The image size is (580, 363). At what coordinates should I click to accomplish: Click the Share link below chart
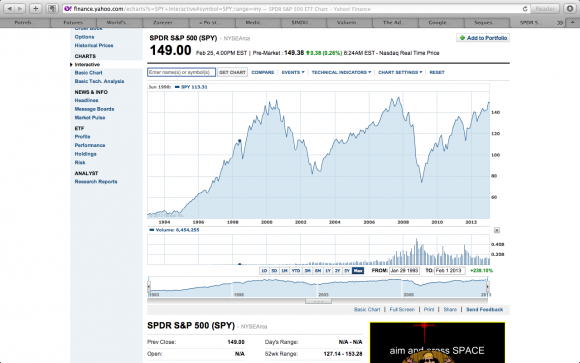(450, 310)
